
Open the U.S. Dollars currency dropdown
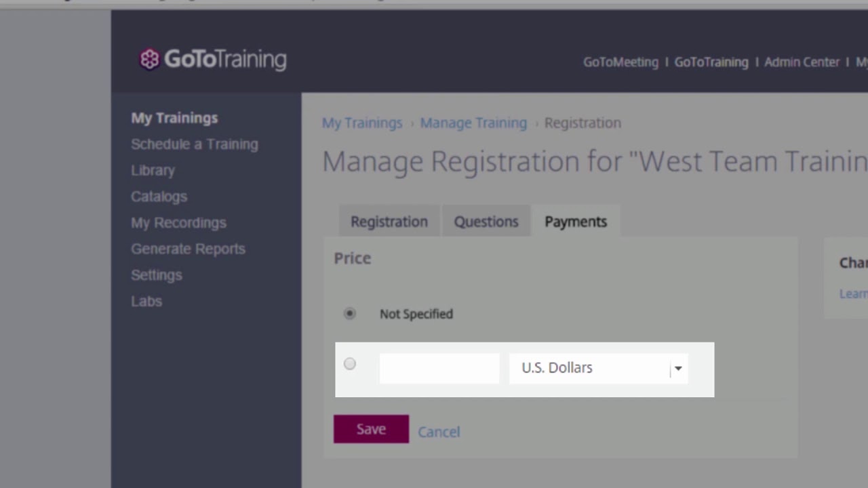pos(598,368)
